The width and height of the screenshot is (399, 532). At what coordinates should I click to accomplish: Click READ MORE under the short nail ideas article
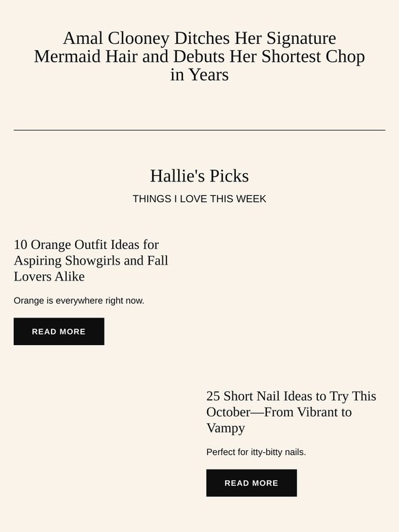(252, 483)
